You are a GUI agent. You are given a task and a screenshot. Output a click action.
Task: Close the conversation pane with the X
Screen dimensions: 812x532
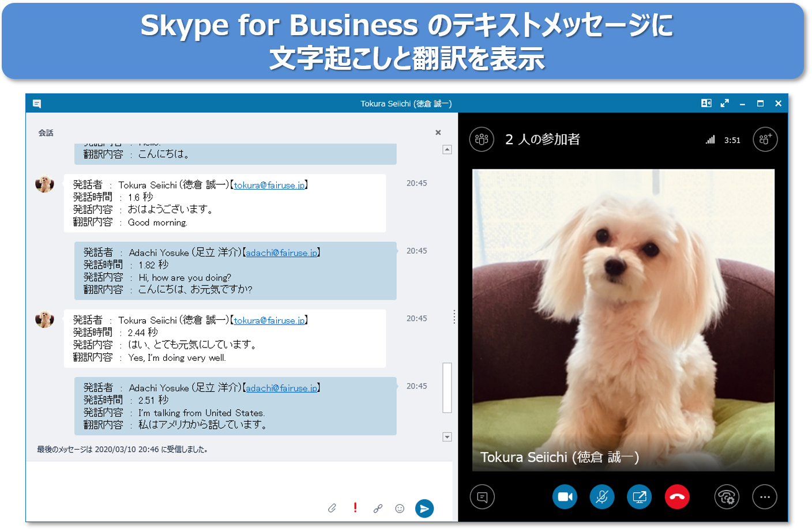tap(438, 133)
